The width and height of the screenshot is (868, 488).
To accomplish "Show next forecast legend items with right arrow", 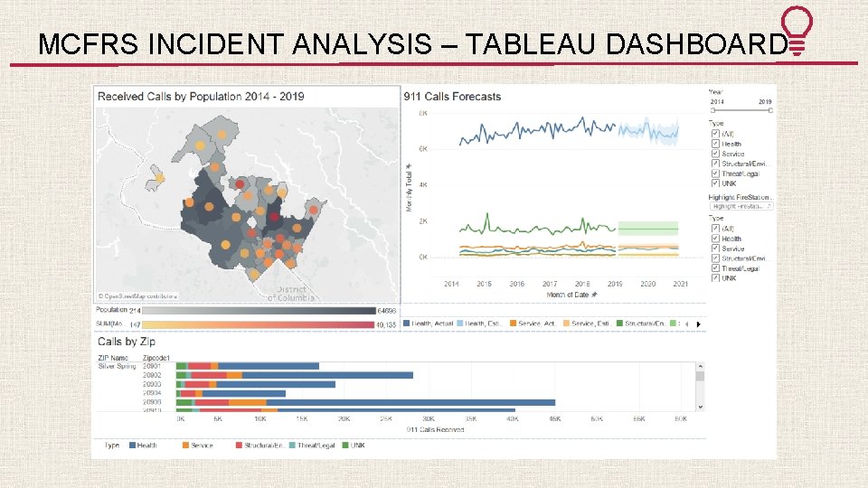I will pos(699,324).
